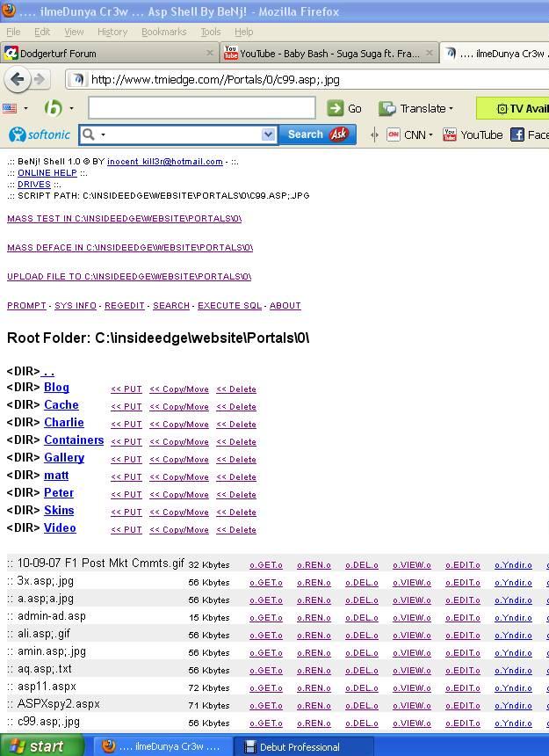The image size is (549, 756).
Task: Close the Dodgerturf Forum tab
Action: click(209, 53)
